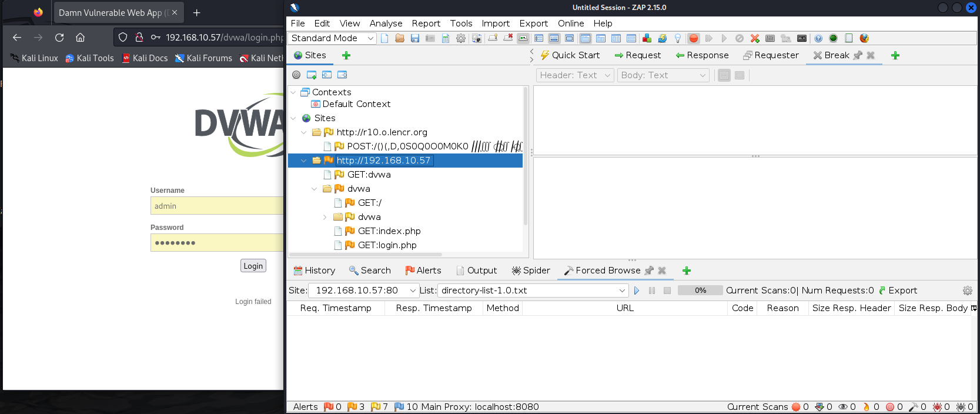Click the Add Custom HTTP Break Point red X icon
Screen dimensions: 980x414
tap(755, 38)
